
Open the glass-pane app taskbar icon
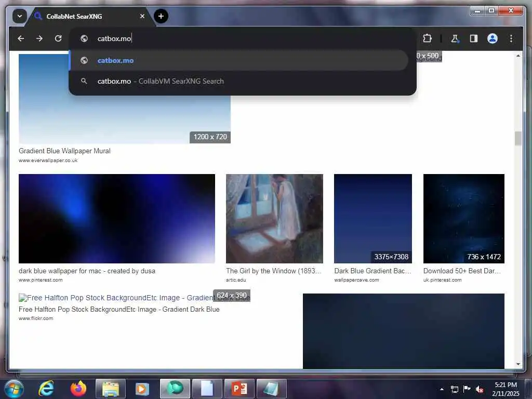coord(271,389)
